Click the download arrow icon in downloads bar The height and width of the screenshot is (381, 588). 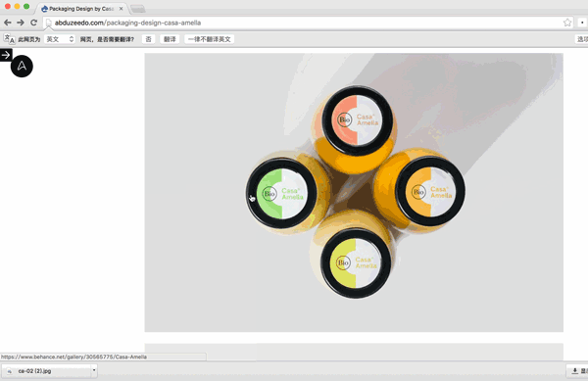pyautogui.click(x=574, y=371)
